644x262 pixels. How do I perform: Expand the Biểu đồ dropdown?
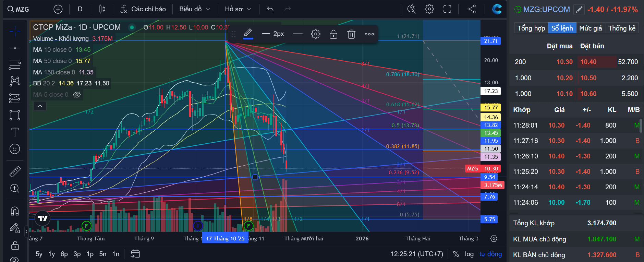click(194, 9)
